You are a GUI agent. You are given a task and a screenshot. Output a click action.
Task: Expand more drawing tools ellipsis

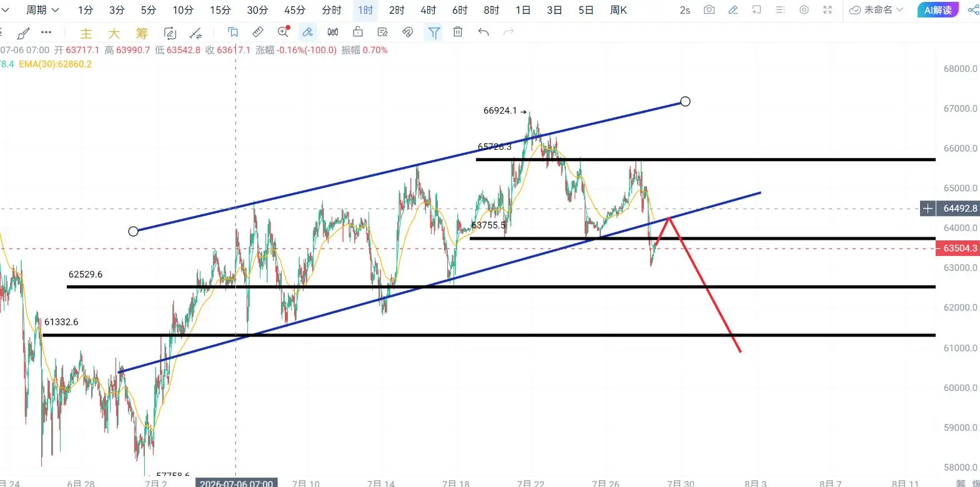coord(46,32)
